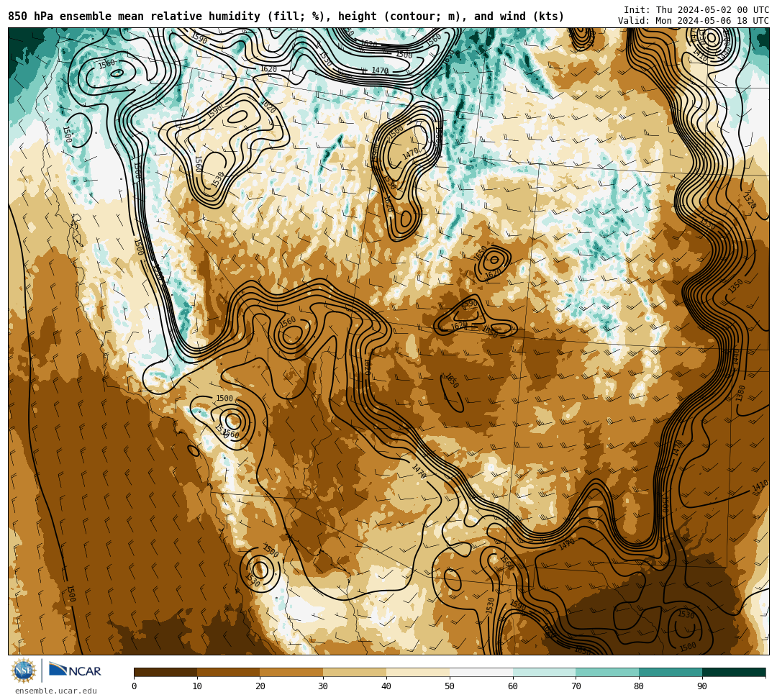Click the NSF logo
Viewport: 777px width, 700px height.
(x=24, y=671)
